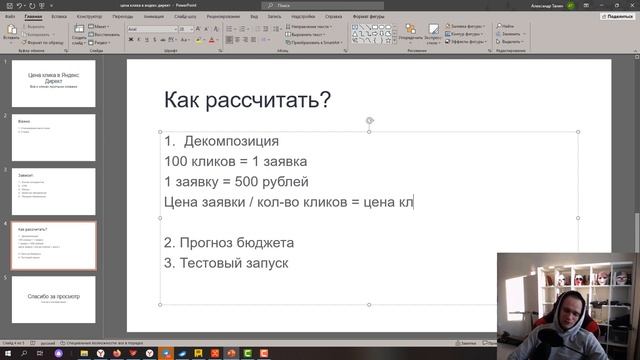Open Windows Start menu
Viewport: 640px width, 360px height.
coord(7,353)
